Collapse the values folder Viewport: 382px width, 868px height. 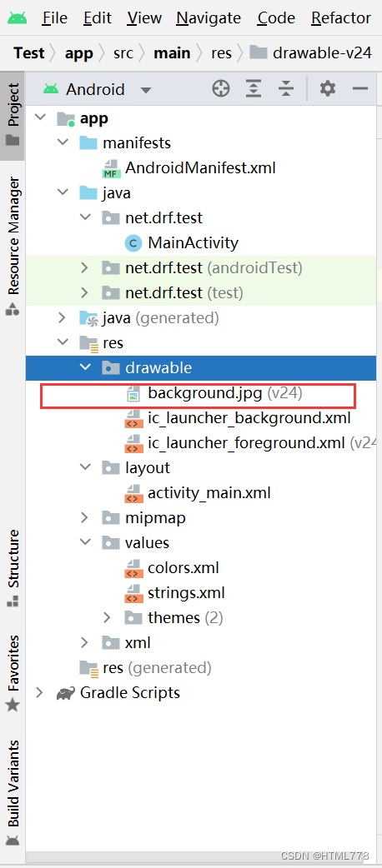pos(85,542)
